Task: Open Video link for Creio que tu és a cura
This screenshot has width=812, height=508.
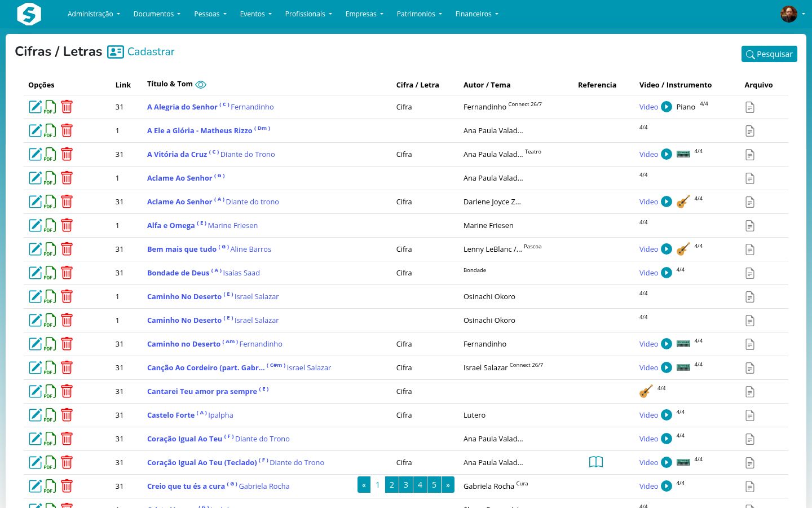Action: (x=648, y=486)
